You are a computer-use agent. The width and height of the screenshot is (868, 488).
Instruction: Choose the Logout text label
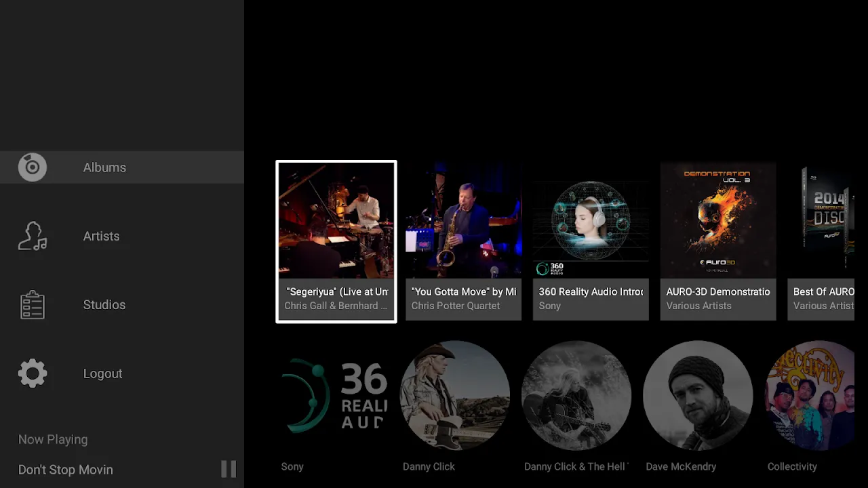click(102, 373)
